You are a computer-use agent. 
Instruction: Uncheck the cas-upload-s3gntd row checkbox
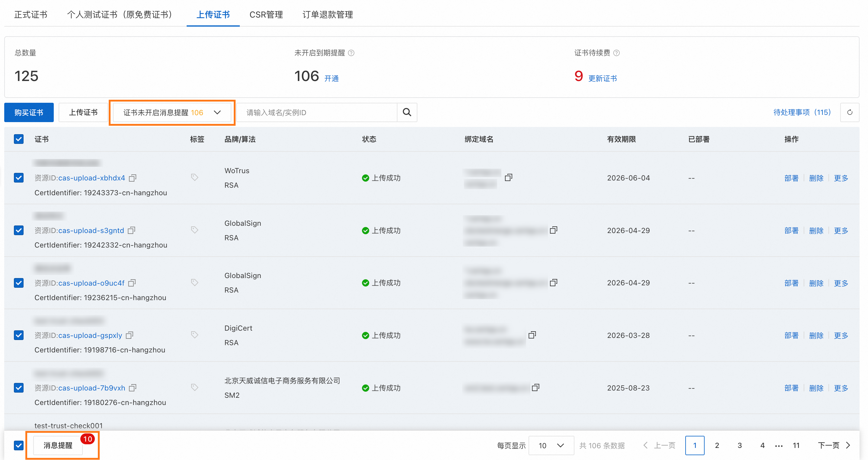(x=19, y=230)
